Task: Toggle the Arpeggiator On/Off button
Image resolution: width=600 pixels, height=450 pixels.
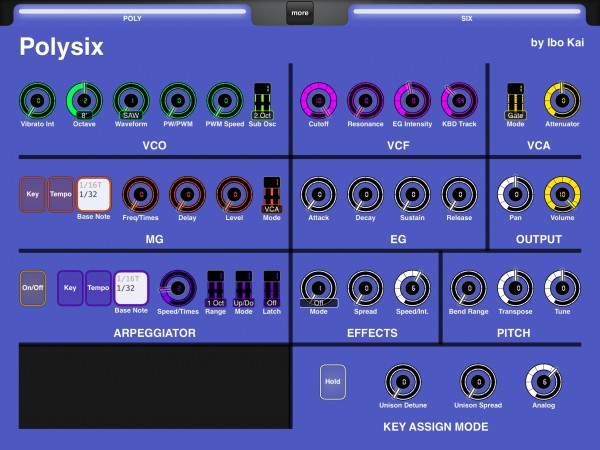Action: point(33,288)
